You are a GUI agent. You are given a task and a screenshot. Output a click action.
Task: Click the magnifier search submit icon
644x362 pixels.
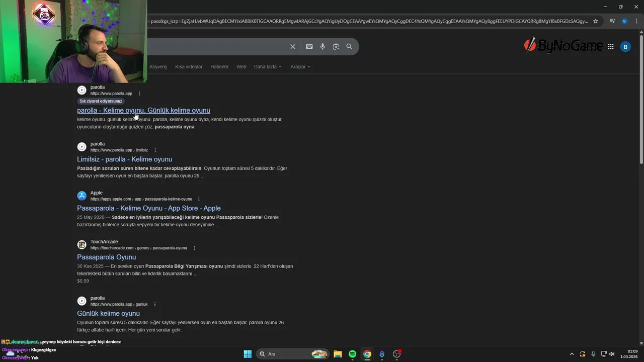click(350, 47)
